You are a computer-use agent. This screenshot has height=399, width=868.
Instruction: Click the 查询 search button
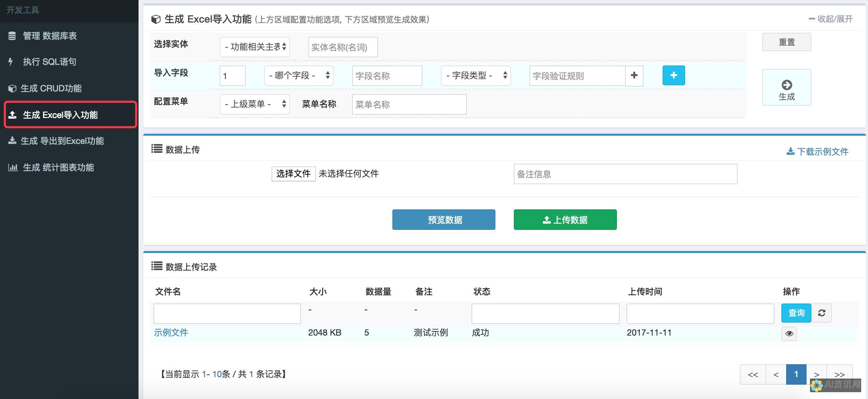(x=796, y=313)
